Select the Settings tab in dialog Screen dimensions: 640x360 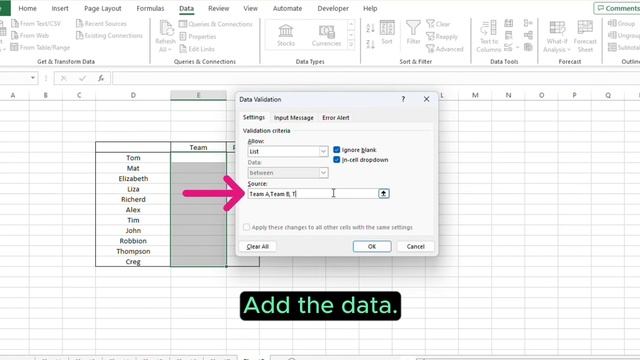pyautogui.click(x=253, y=117)
